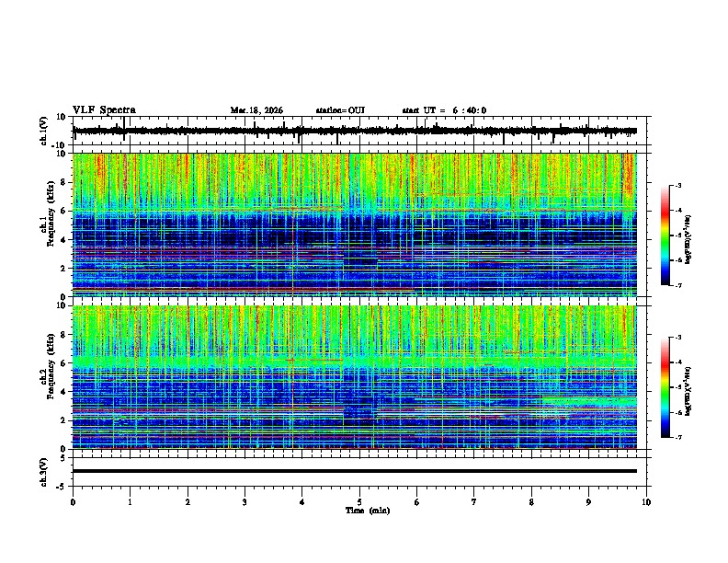728x563 pixels.
Task: Click the '1' tick on time axis
Action: 130,502
